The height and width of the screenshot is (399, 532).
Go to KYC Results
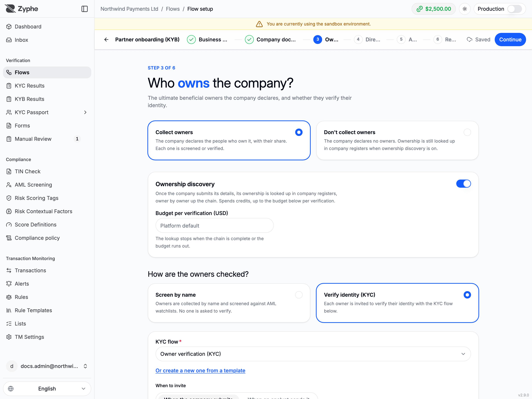(x=47, y=86)
